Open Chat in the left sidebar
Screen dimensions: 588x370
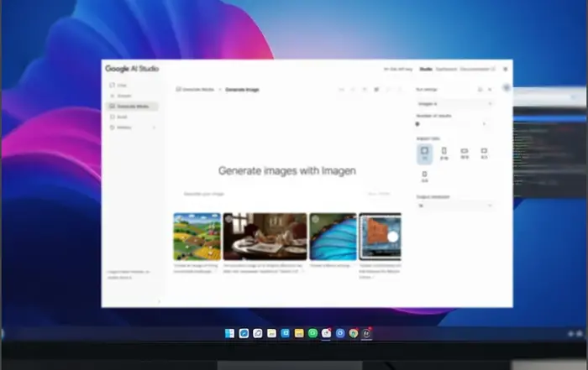[x=121, y=86]
